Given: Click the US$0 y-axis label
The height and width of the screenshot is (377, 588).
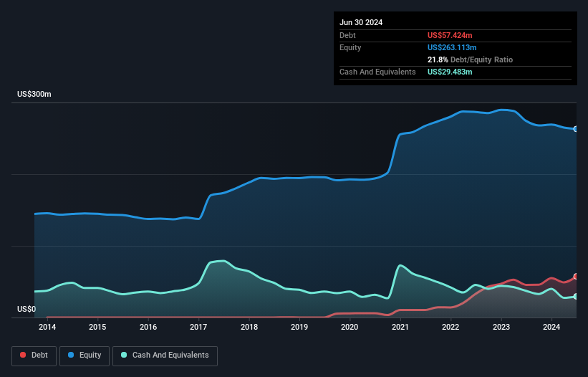Looking at the screenshot, I should pos(26,310).
